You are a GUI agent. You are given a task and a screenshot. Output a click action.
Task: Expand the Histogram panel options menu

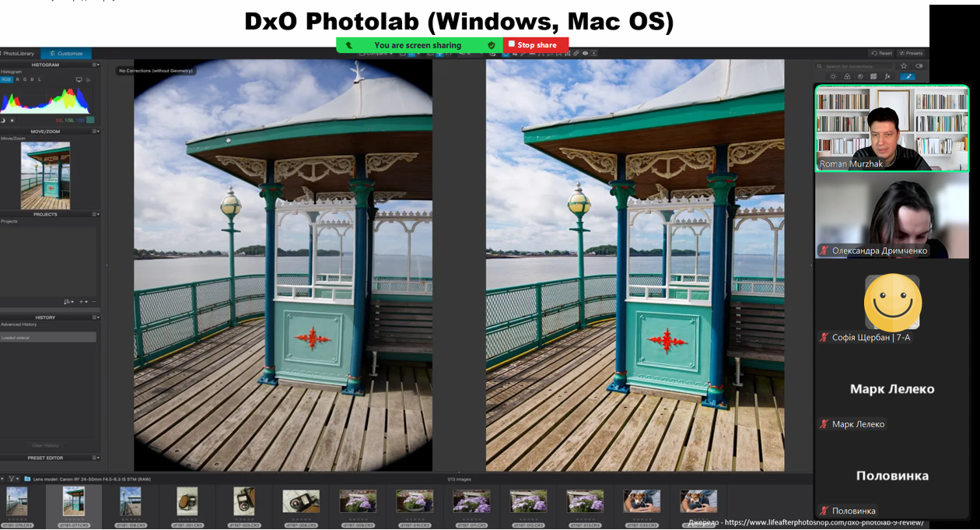(96, 65)
